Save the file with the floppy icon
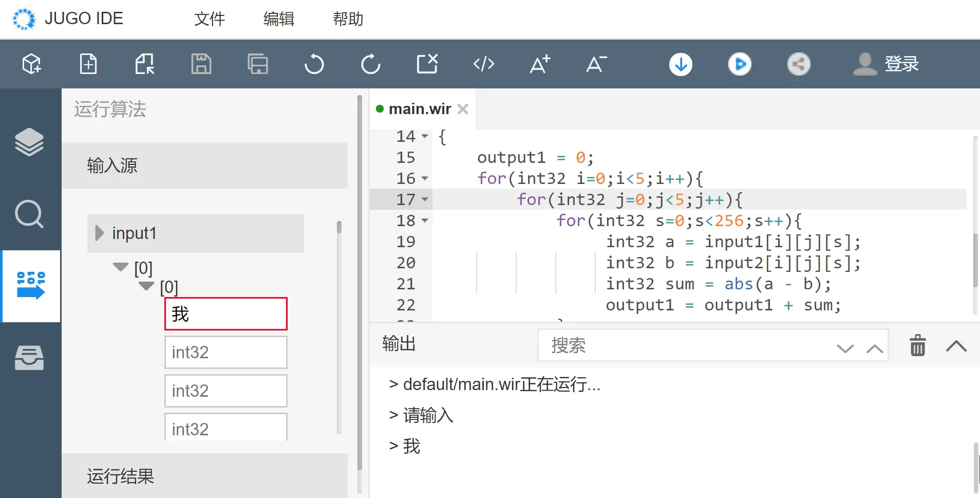The height and width of the screenshot is (498, 980). (x=201, y=64)
